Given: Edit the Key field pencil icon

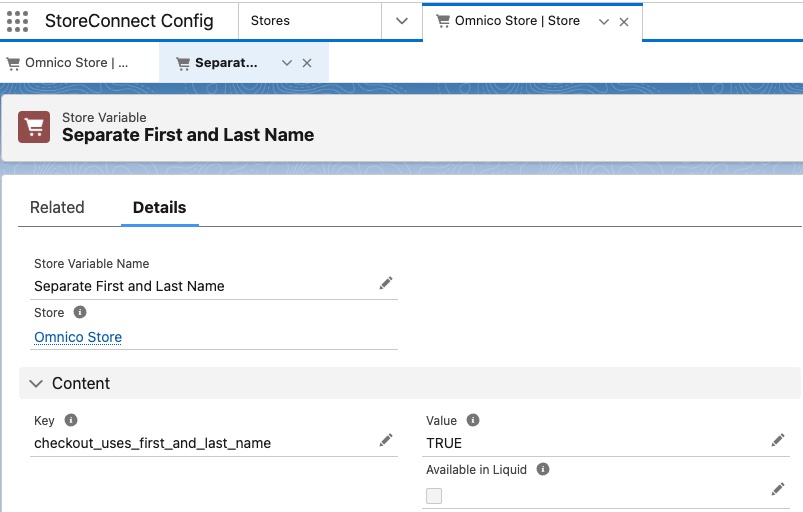Looking at the screenshot, I should click(386, 441).
